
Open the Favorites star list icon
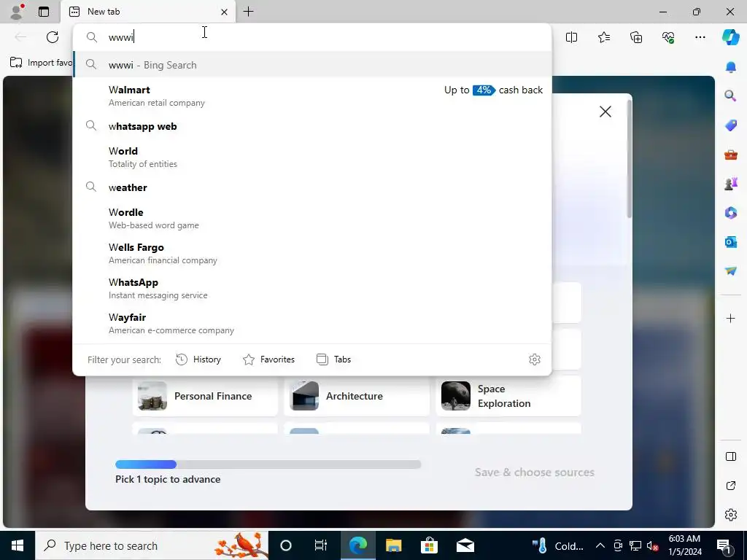click(x=603, y=37)
